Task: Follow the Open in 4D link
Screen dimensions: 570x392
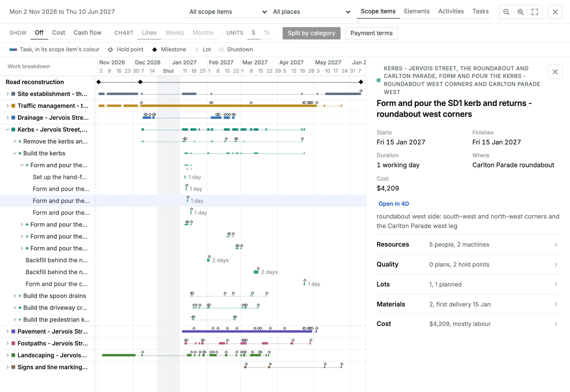Action: [x=394, y=204]
